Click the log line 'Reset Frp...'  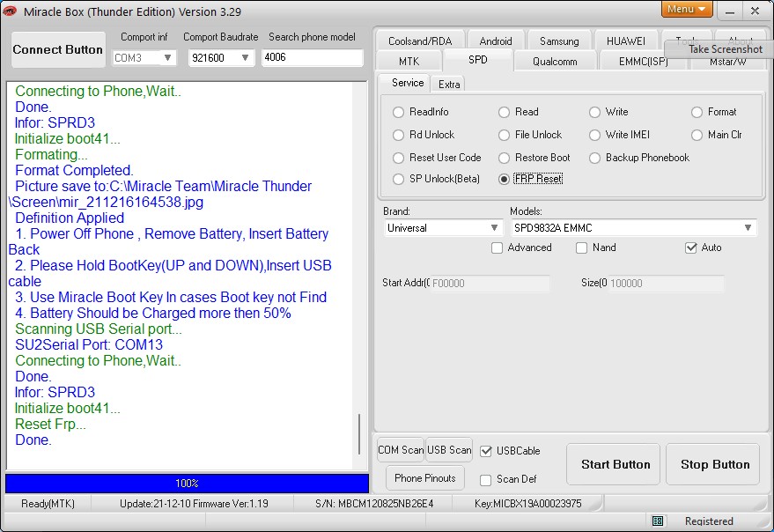click(50, 424)
